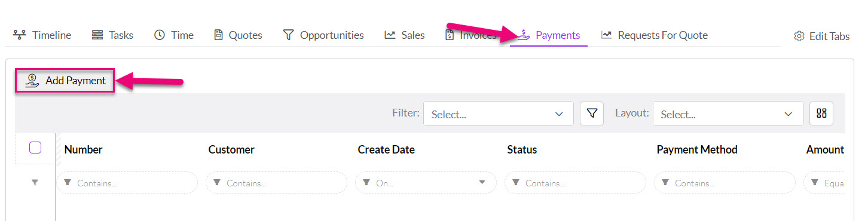The height and width of the screenshot is (221, 868).
Task: Expand the Layout Select dropdown
Action: [728, 113]
